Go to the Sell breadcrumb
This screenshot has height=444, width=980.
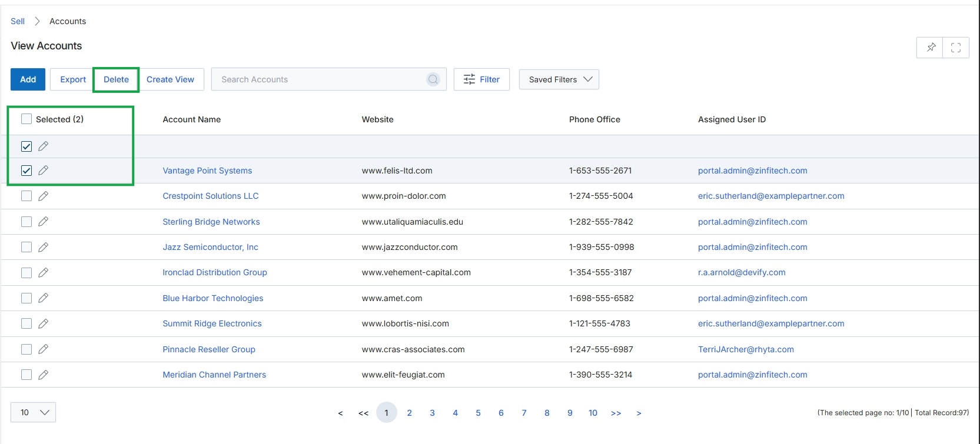[18, 21]
